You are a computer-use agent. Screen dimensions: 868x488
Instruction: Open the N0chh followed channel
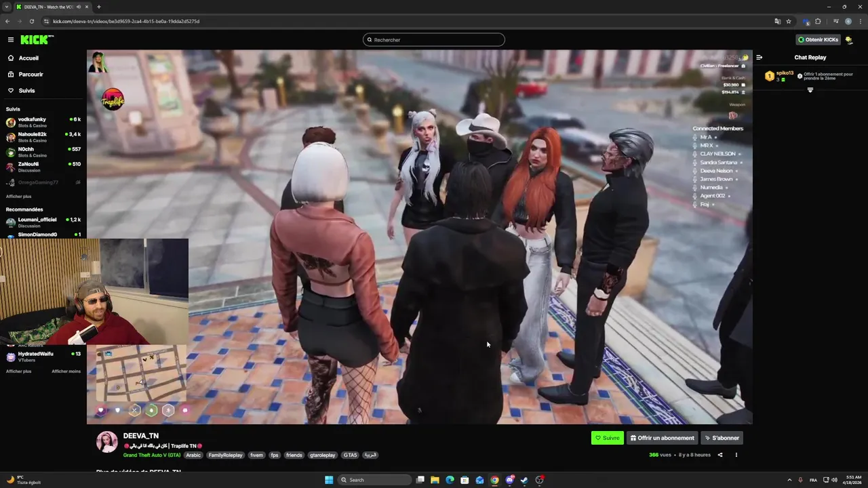click(x=43, y=152)
